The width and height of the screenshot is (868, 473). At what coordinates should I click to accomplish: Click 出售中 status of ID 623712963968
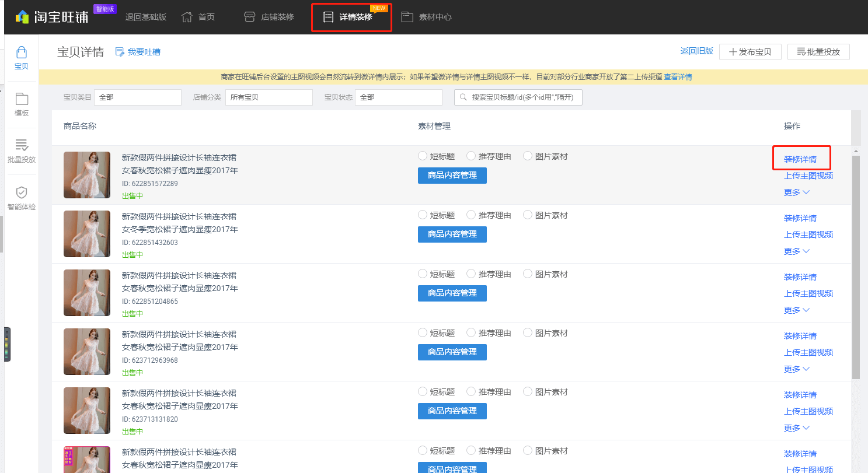[133, 373]
